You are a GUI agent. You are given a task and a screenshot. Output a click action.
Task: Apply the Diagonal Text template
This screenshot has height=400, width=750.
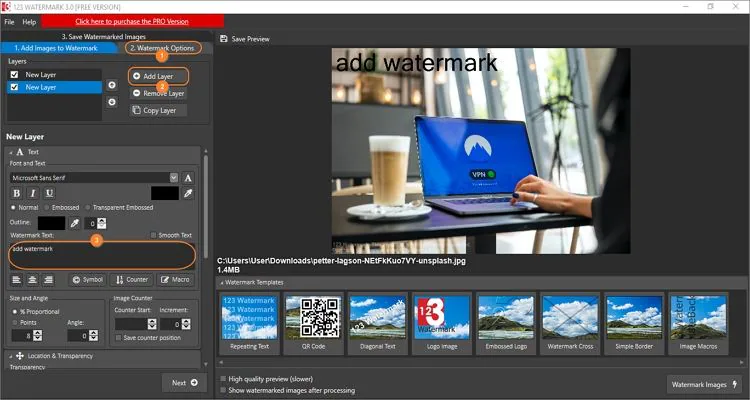coord(377,323)
